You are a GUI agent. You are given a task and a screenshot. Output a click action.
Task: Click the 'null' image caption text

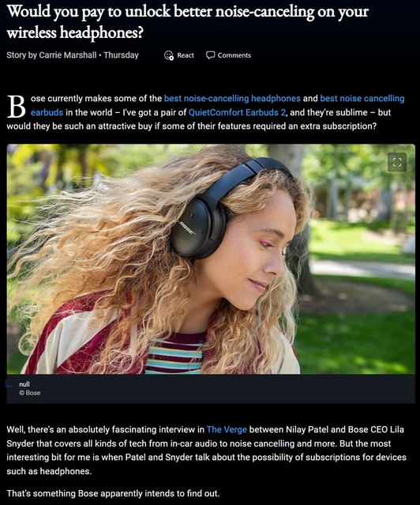(24, 384)
